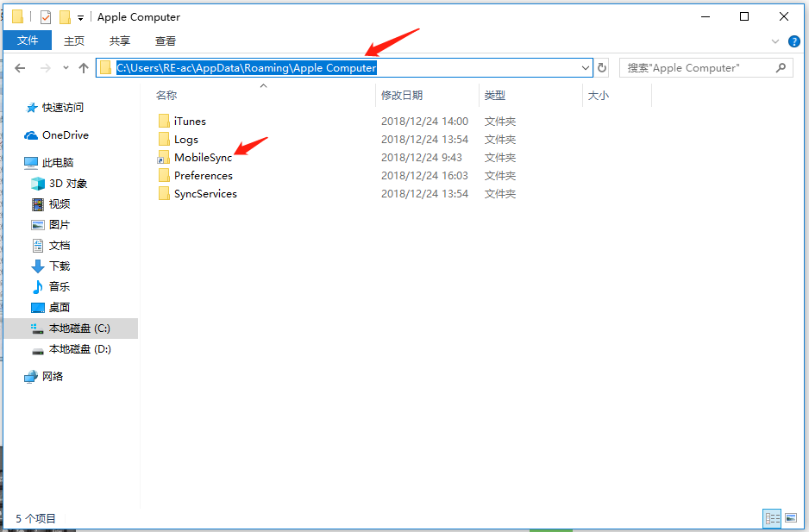Select the MobileSync folder name

pyautogui.click(x=204, y=158)
